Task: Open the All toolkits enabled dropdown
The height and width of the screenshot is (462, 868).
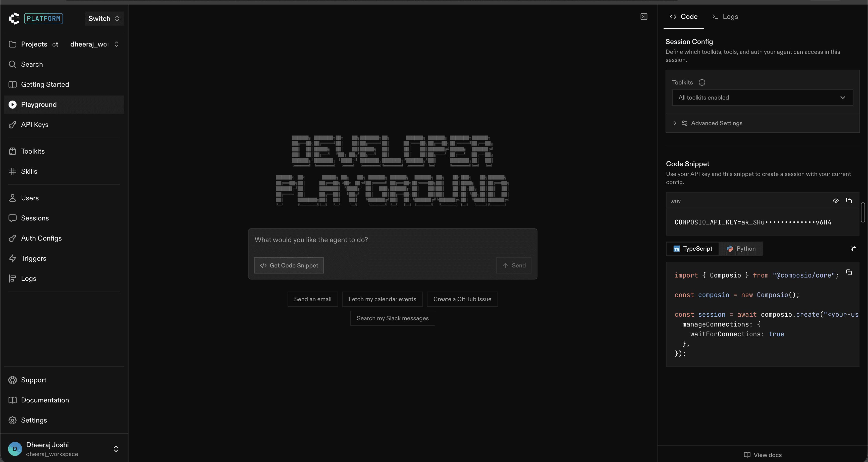Action: 762,98
